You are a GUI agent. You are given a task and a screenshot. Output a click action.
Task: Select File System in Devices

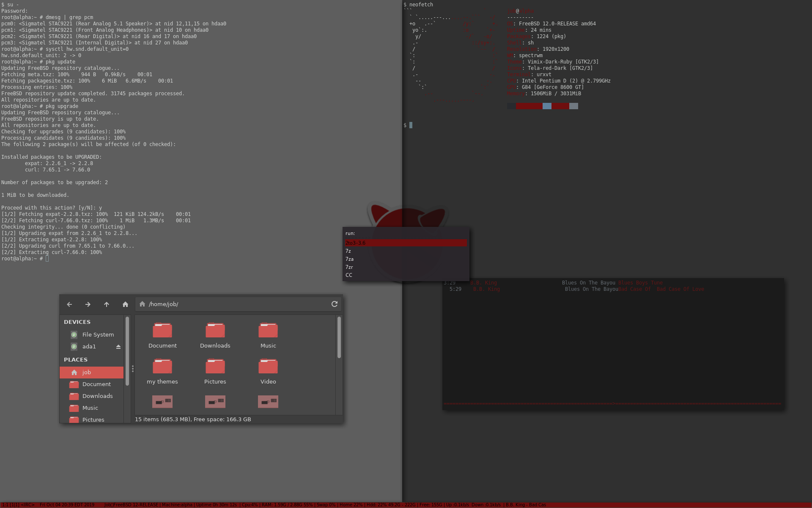(x=98, y=334)
